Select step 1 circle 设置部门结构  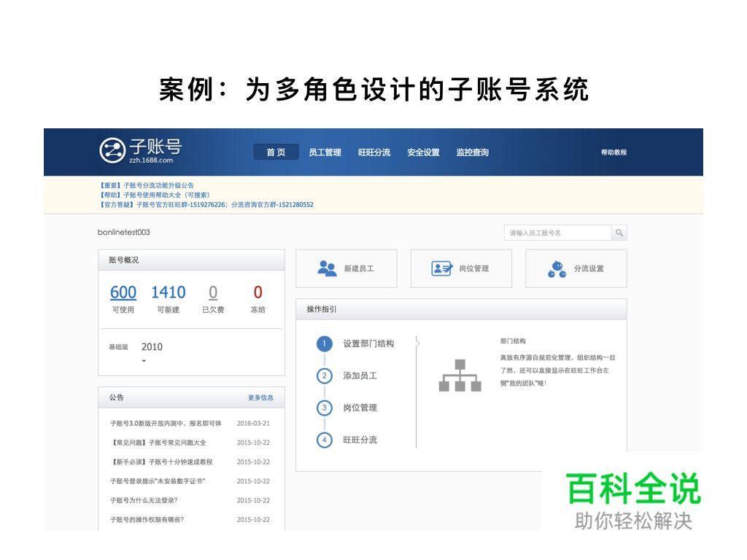325,343
